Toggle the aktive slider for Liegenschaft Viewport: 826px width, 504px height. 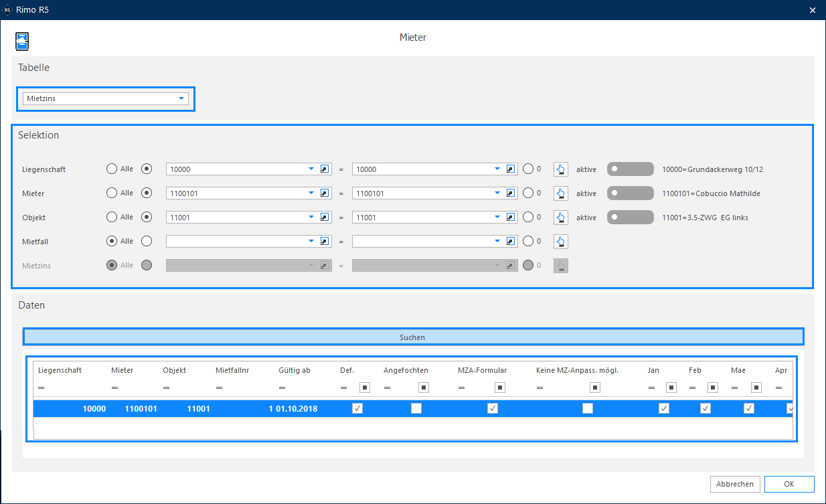[630, 169]
